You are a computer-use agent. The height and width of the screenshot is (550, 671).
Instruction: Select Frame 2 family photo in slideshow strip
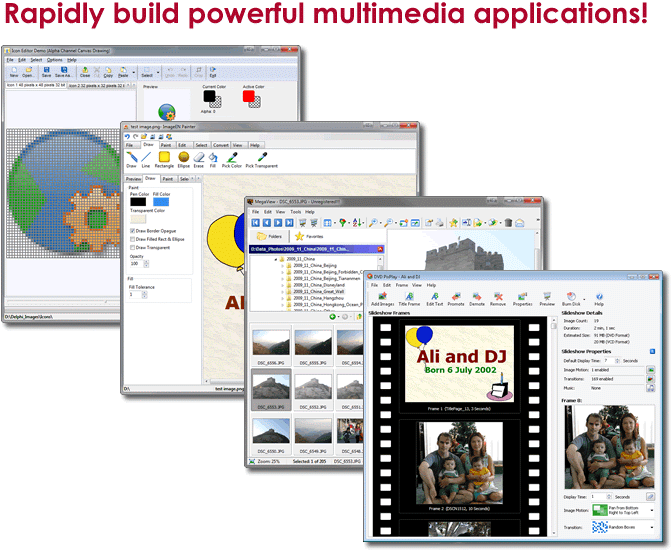pos(460,463)
